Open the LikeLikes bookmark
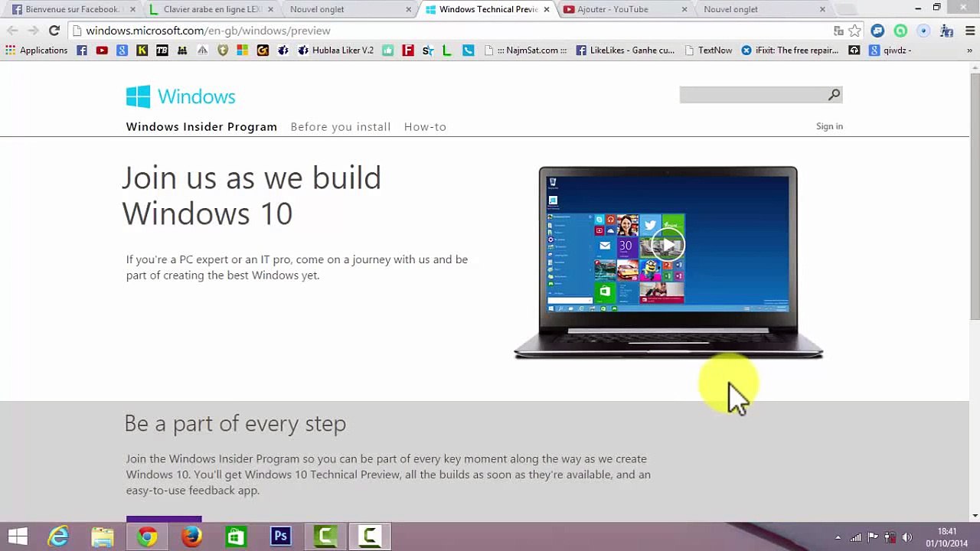980x551 pixels. tap(626, 51)
